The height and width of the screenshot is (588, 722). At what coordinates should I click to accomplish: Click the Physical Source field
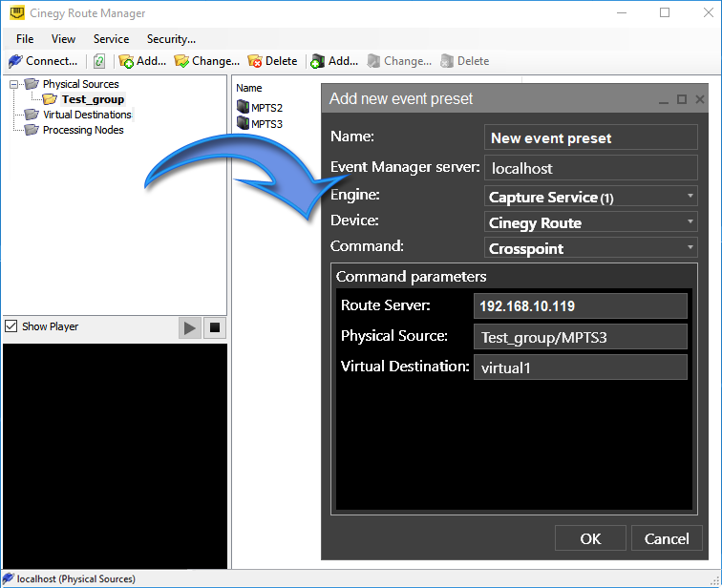coord(581,336)
